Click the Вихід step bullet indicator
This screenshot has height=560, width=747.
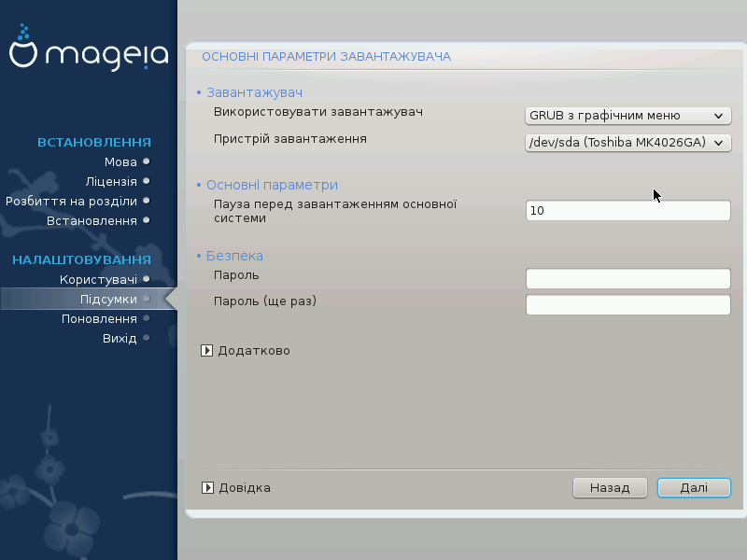147,338
